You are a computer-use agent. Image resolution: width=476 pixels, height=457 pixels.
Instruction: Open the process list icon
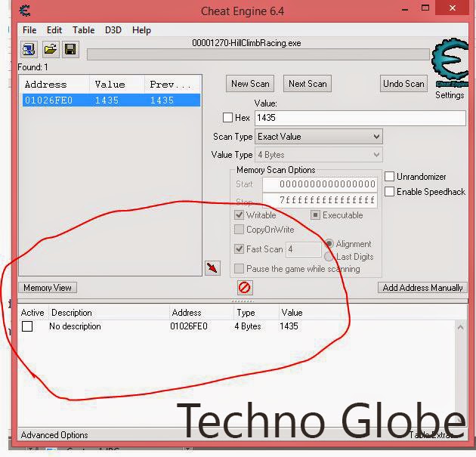point(29,49)
